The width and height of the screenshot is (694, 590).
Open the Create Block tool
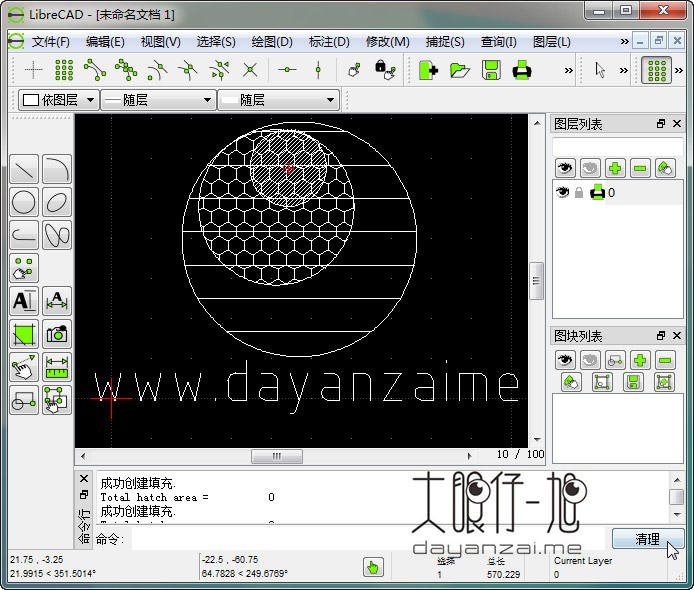[24, 400]
